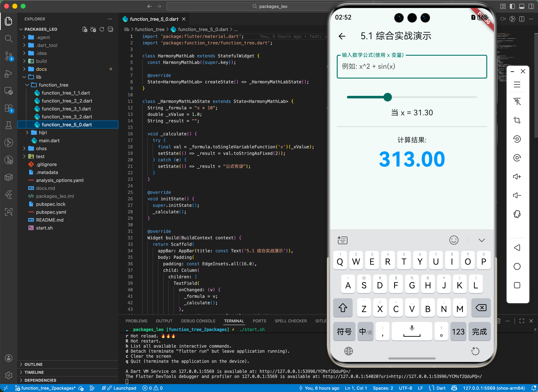538x392 pixels.
Task: Collapse the function_tree folder
Action: [x=53, y=85]
